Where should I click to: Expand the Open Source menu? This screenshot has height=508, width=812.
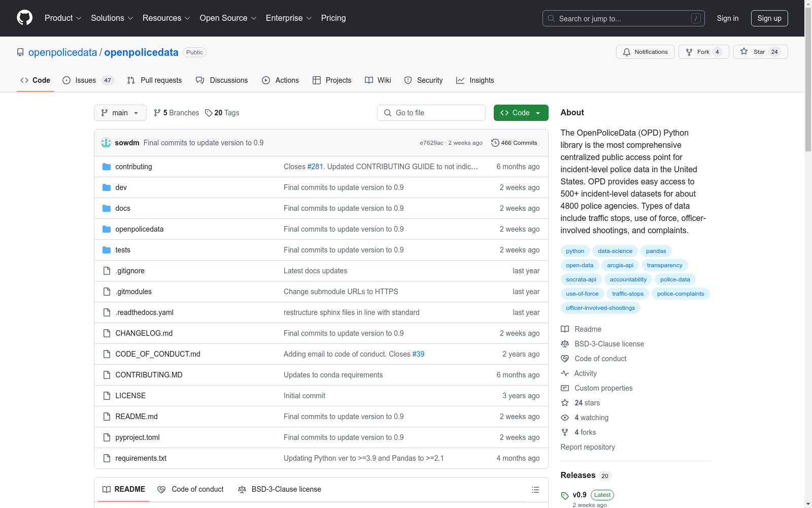tap(228, 18)
